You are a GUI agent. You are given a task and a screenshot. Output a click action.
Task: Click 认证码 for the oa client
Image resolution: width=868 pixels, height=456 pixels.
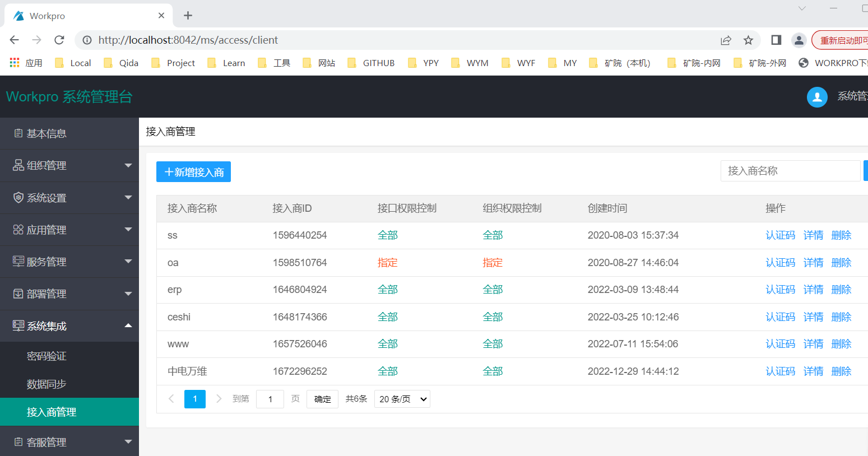(780, 263)
